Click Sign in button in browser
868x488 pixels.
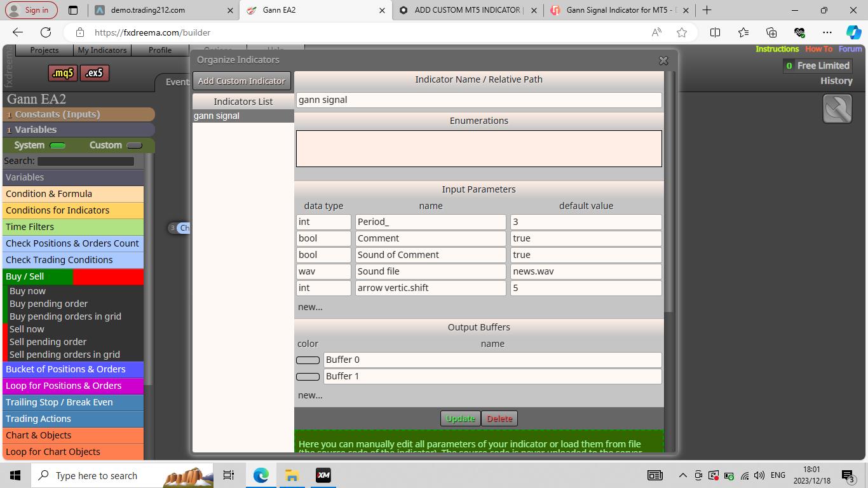31,10
